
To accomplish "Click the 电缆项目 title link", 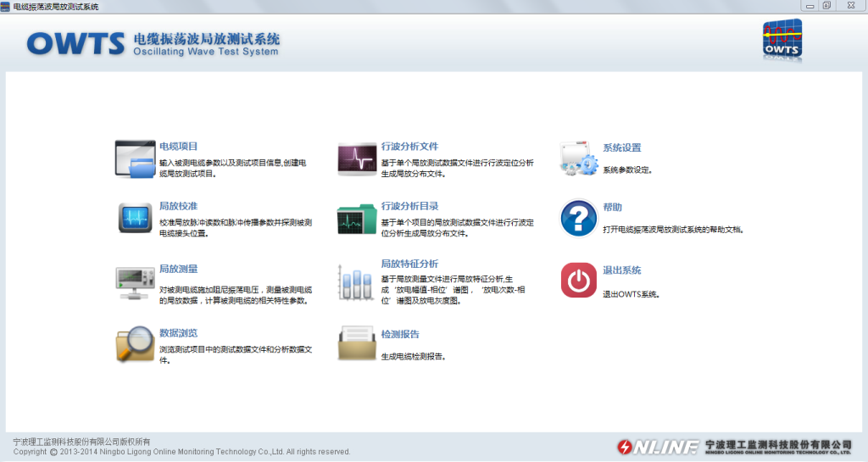I will click(x=178, y=147).
